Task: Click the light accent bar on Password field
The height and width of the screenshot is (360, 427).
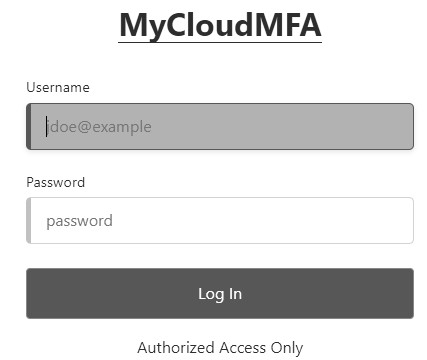Action: point(29,221)
